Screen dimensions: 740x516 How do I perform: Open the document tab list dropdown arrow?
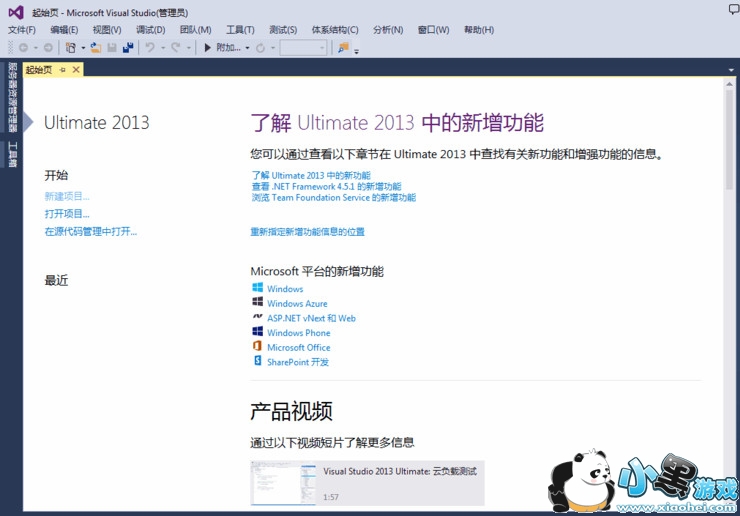[x=731, y=70]
